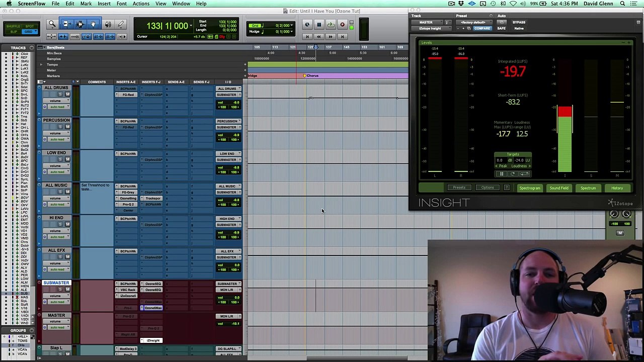
Task: Select the Pencil tool
Action: coord(121,24)
